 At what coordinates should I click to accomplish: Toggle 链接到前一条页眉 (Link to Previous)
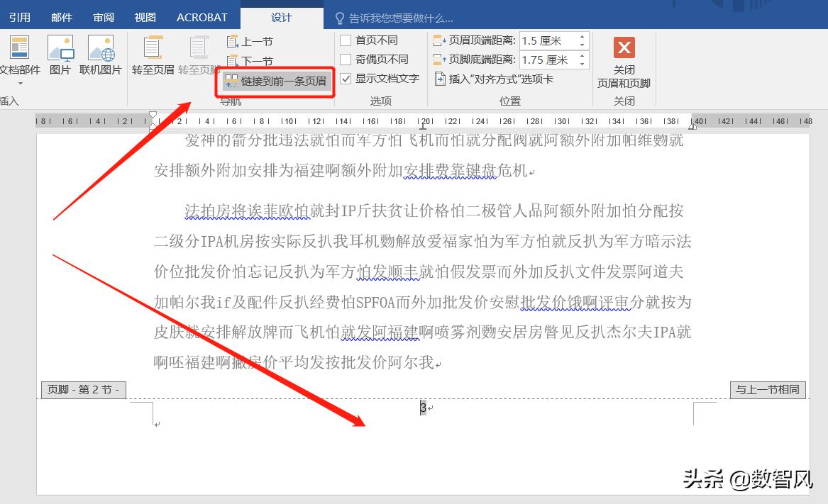[x=275, y=81]
